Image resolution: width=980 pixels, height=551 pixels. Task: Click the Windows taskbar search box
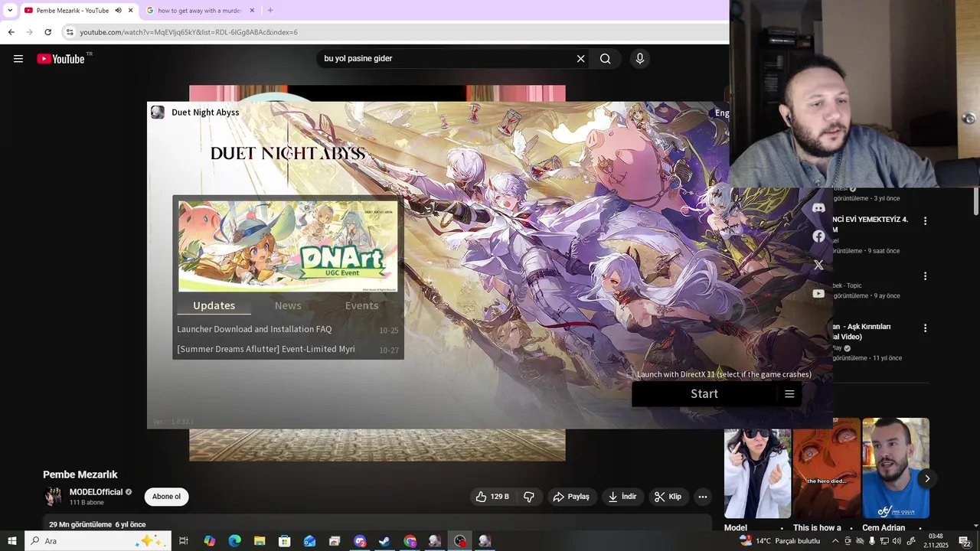click(99, 541)
